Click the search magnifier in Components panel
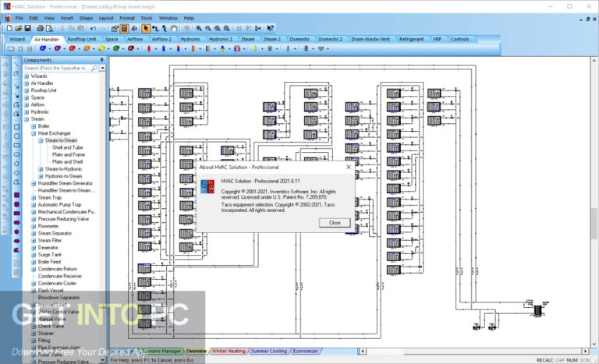 click(x=94, y=68)
